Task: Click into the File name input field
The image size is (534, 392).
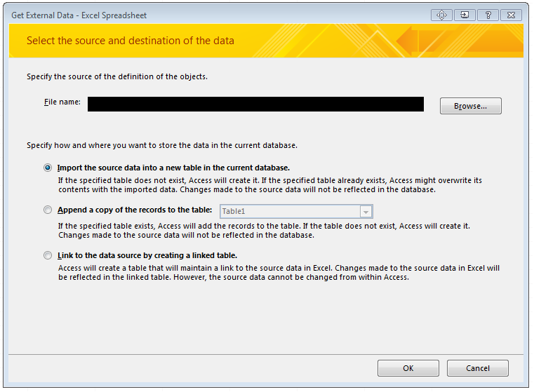Action: click(x=255, y=104)
